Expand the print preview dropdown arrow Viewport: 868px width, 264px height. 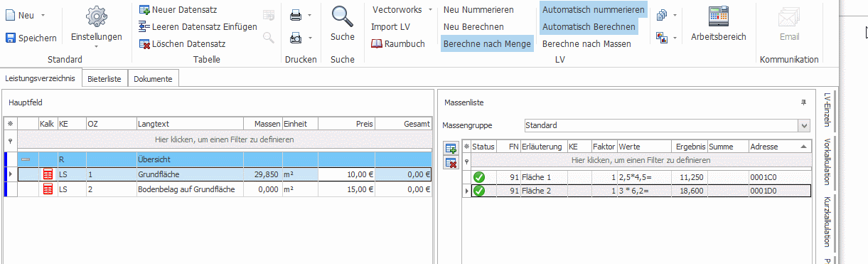[x=310, y=38]
